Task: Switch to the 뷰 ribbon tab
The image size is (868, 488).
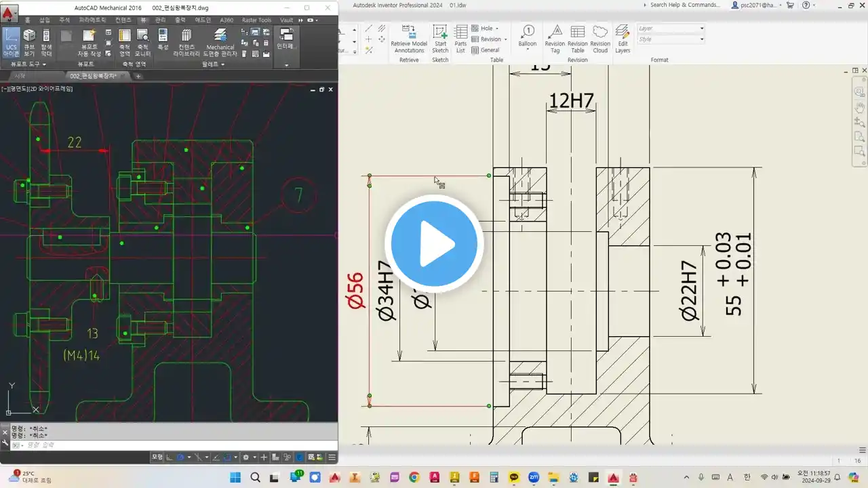Action: 143,20
